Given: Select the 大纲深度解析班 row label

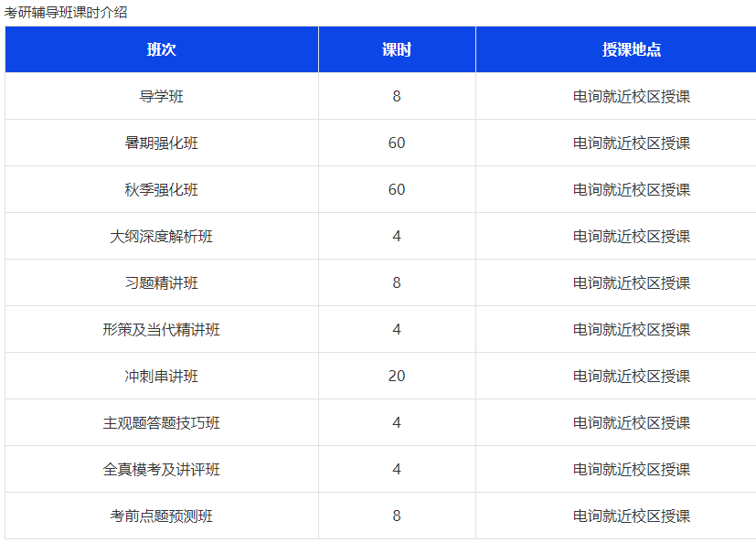Looking at the screenshot, I should [160, 236].
